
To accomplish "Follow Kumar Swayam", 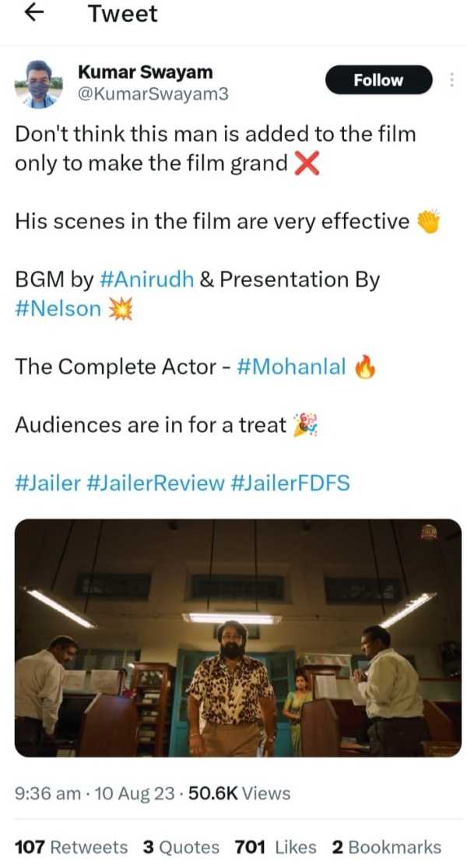I will 378,80.
